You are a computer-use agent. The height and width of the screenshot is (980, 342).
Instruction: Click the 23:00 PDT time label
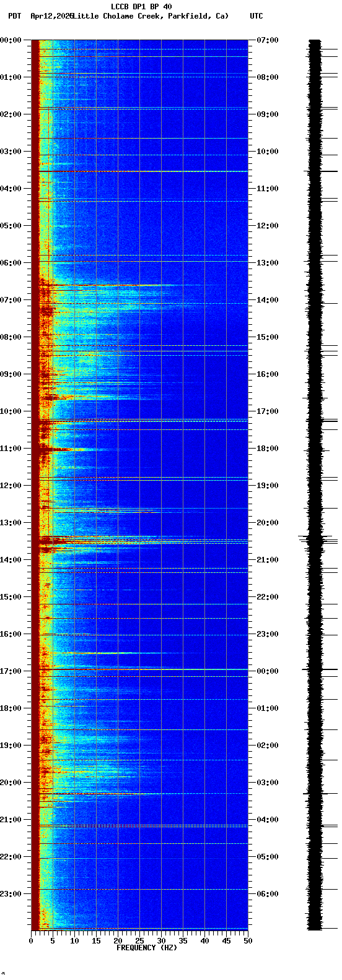(x=11, y=894)
